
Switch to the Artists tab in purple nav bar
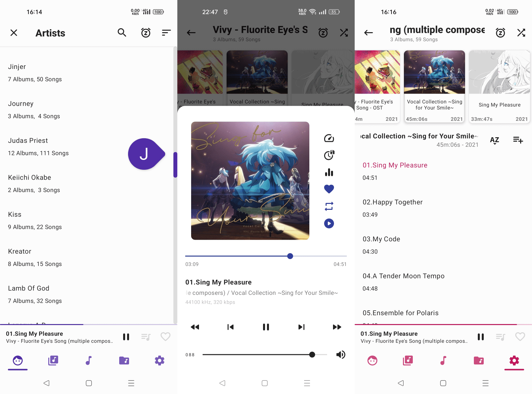pyautogui.click(x=18, y=361)
